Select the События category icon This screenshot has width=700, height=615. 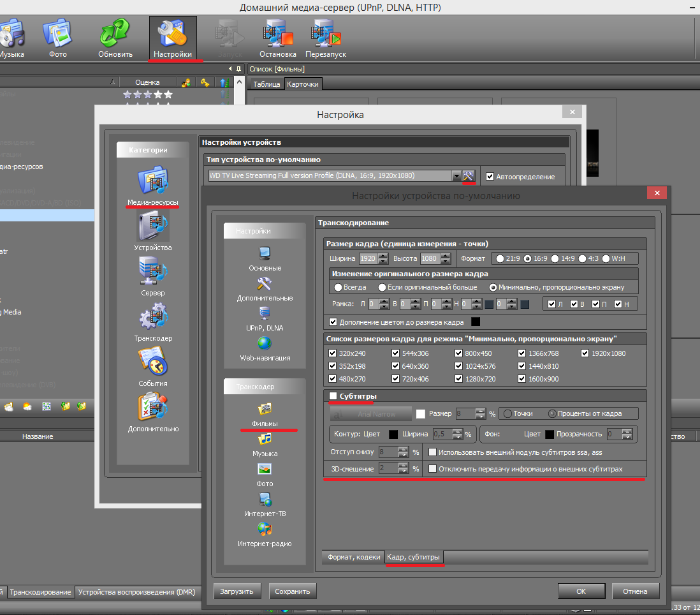(153, 364)
